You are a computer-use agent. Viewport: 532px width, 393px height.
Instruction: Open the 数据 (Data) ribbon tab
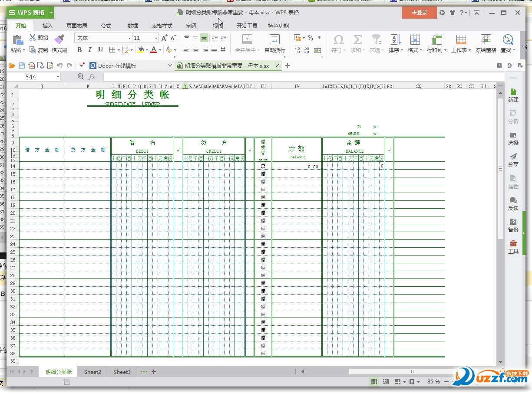(133, 26)
